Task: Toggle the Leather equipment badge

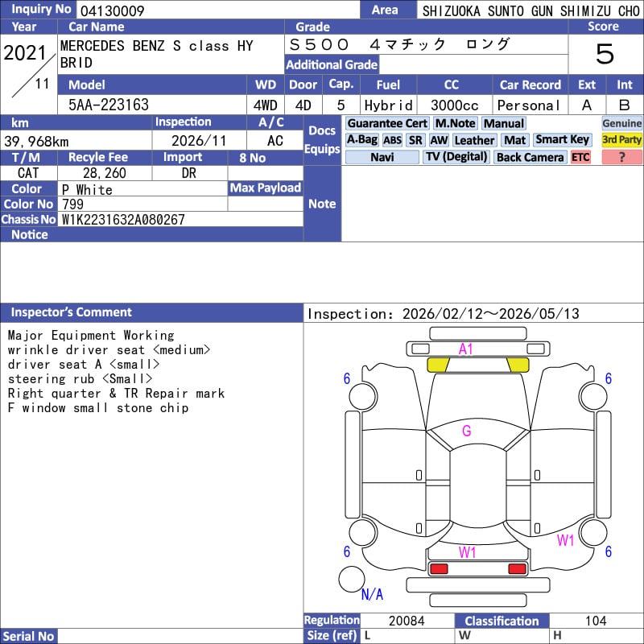Action: pos(474,140)
